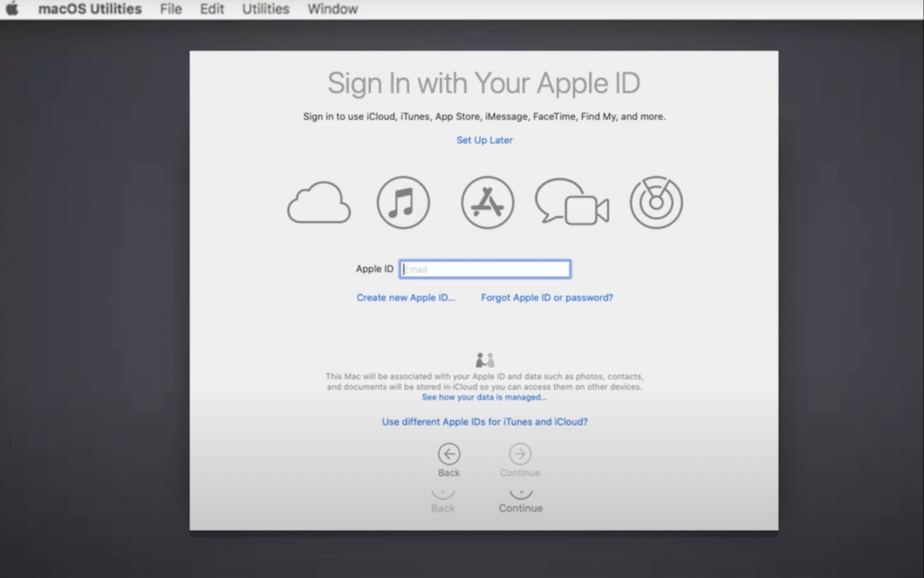Click the 'Sign in to use iCloud, iTunes' subtitle
The width and height of the screenshot is (924, 578).
pos(485,116)
